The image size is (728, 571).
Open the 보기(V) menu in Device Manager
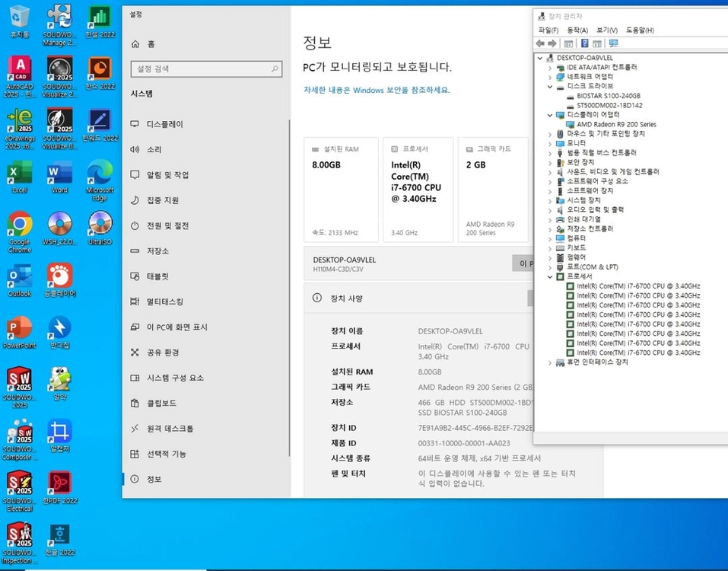click(x=607, y=30)
